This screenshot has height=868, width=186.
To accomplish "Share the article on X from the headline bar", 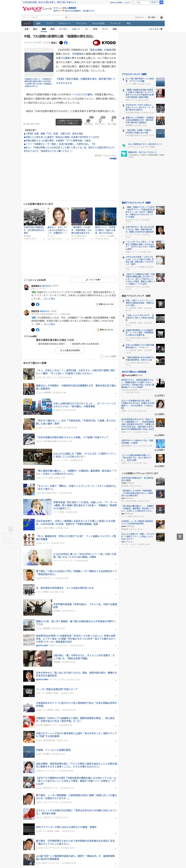I will pos(61,43).
